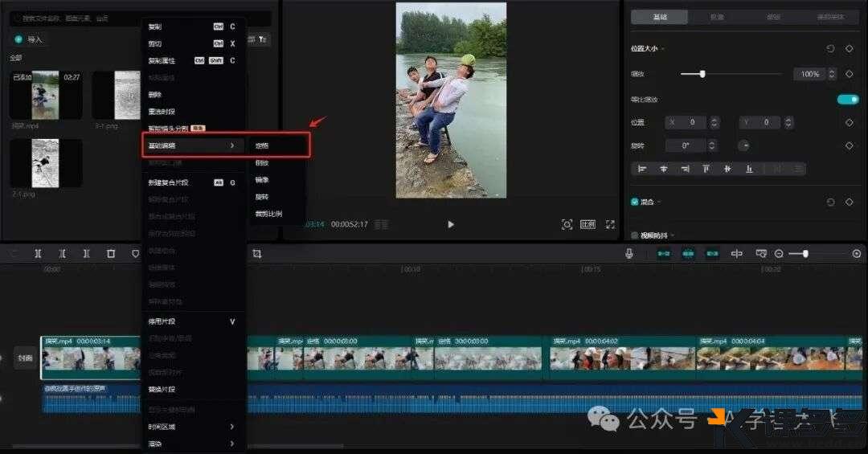
Task: Expand the 时间区域 submenu entry
Action: [x=193, y=427]
